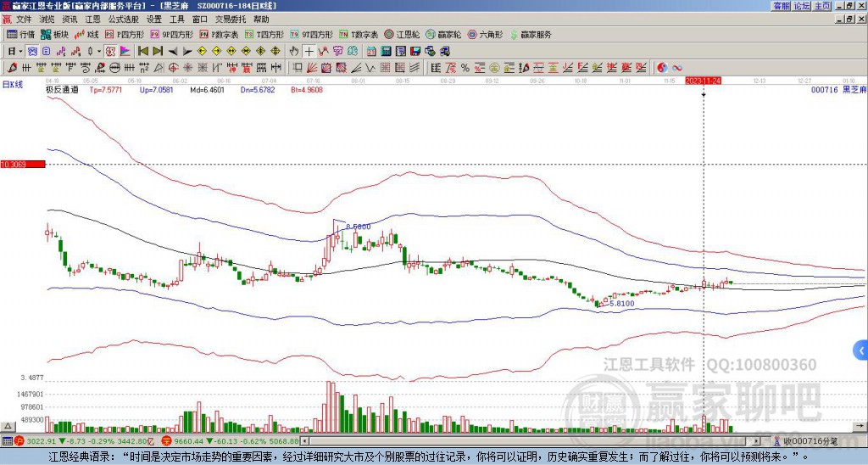The image size is (868, 465).
Task: Select the red target circle tool
Action: [173, 68]
